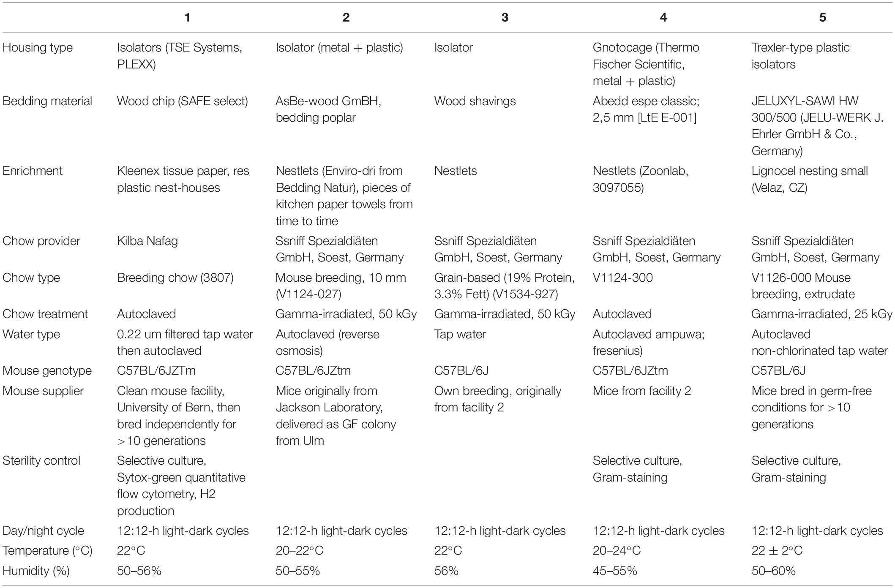Image resolution: width=895 pixels, height=588 pixels.
Task: Click cell "Isolators (TSE Systems, PLEXX)"
Action: [x=180, y=56]
